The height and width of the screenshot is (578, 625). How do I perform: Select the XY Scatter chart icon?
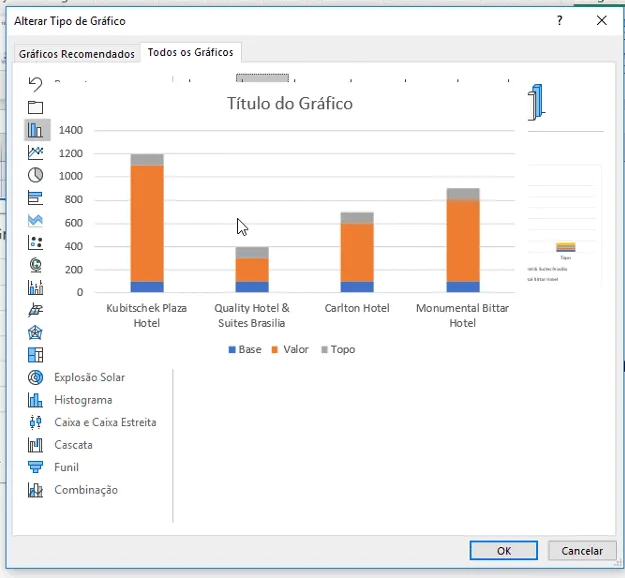(x=35, y=242)
